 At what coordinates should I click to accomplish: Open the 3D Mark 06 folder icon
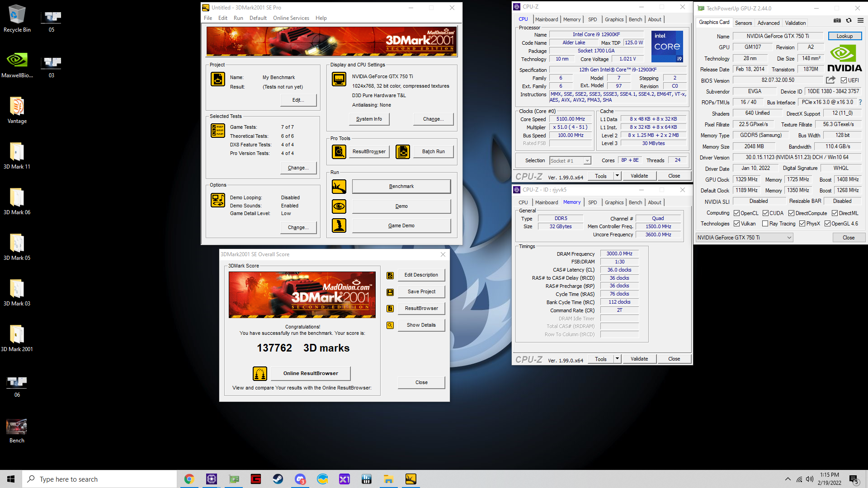click(17, 201)
